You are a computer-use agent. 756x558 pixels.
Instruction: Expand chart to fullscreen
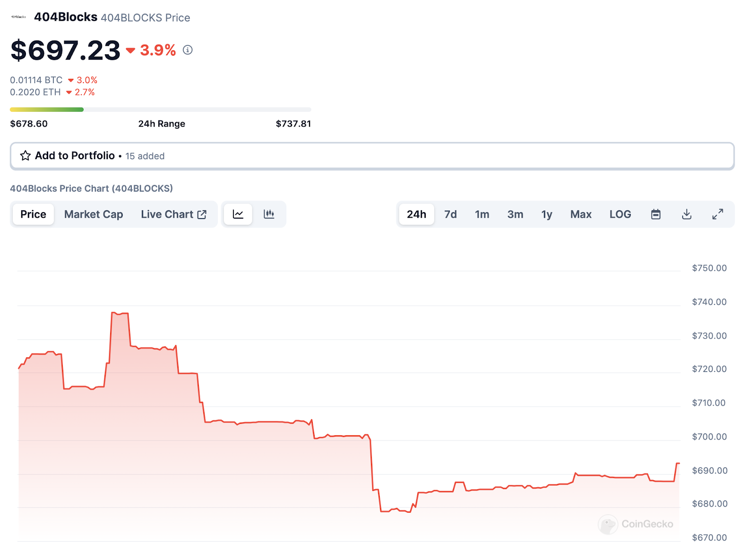pos(718,214)
